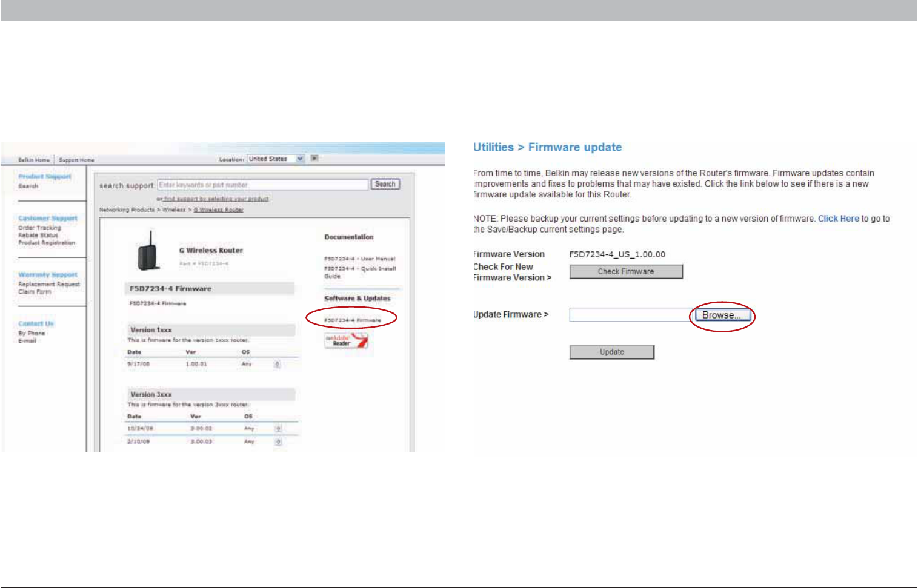Click the Check Firmware button
The height and width of the screenshot is (588, 918).
pos(626,272)
